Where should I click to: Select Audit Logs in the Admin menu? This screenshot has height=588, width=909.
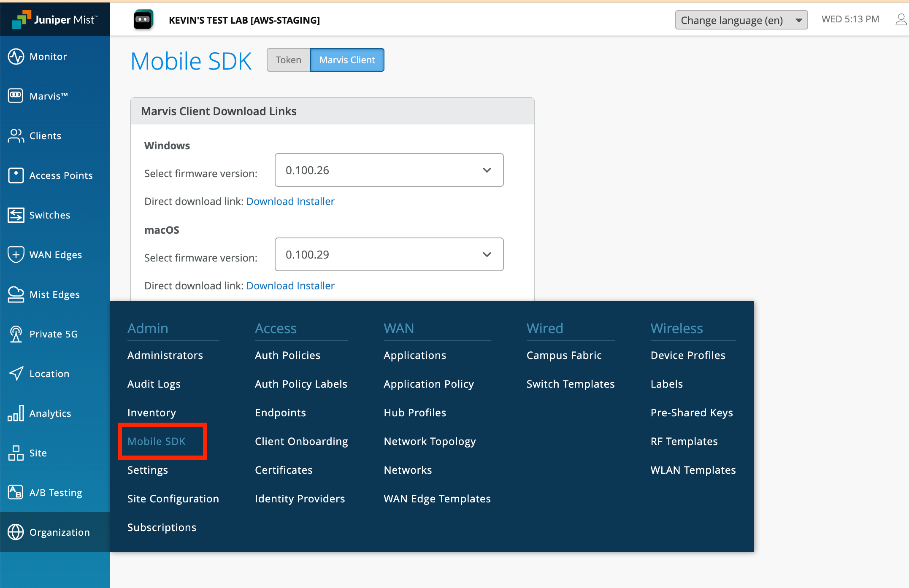(x=154, y=384)
